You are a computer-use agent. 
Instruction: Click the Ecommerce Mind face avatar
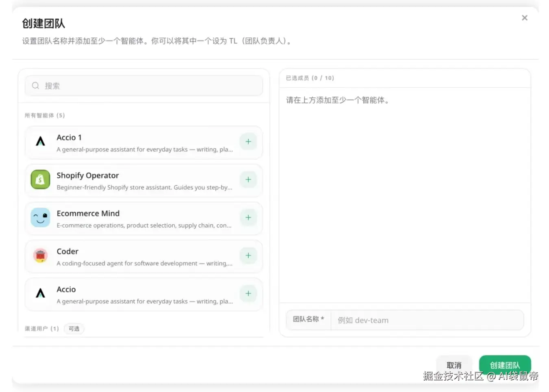(40, 218)
